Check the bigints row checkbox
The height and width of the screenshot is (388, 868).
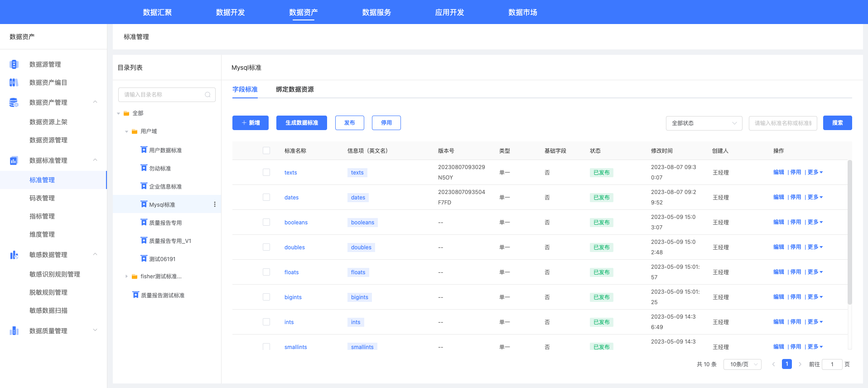pos(266,297)
